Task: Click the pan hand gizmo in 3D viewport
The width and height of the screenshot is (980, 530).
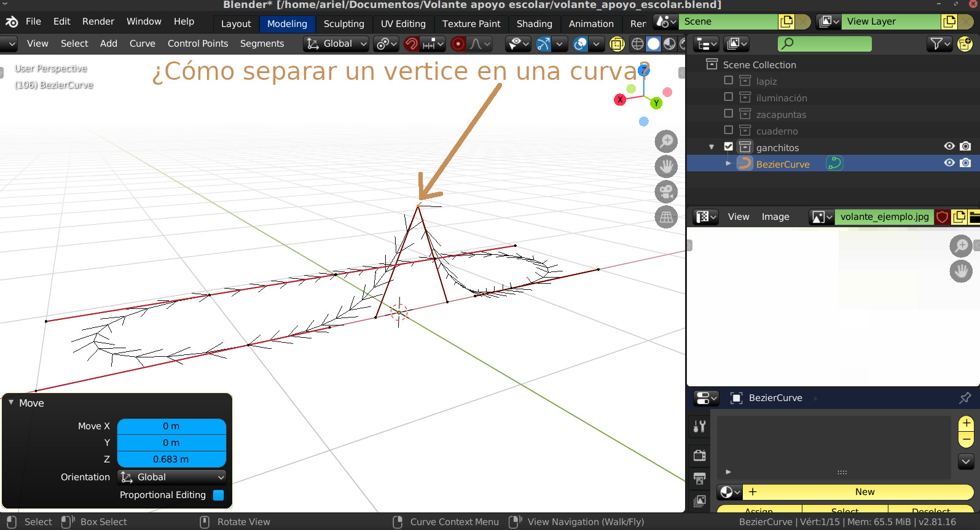Action: pos(666,166)
